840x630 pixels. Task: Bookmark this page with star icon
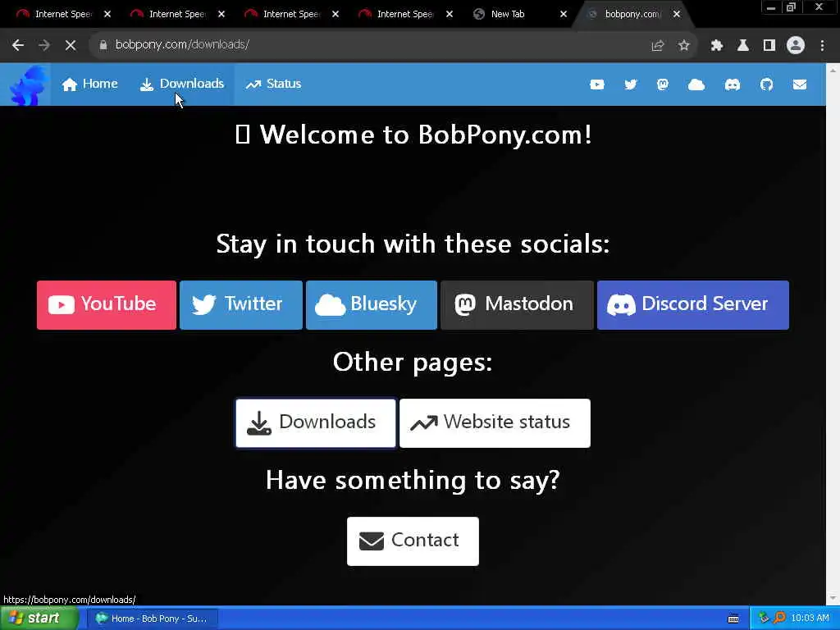coord(683,46)
